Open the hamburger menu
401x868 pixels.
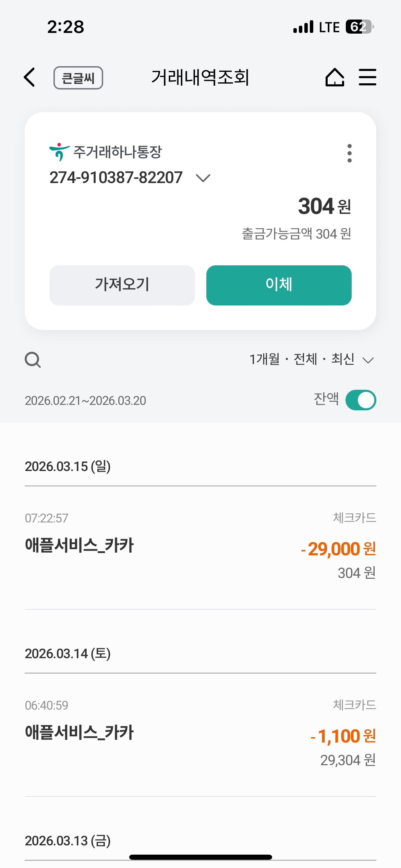pos(367,77)
